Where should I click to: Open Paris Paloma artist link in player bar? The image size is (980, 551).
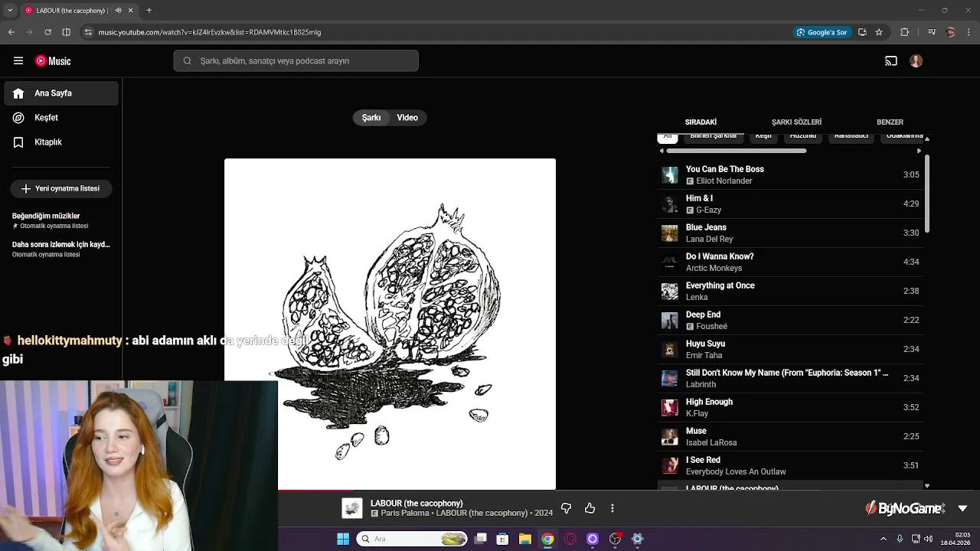tap(405, 514)
